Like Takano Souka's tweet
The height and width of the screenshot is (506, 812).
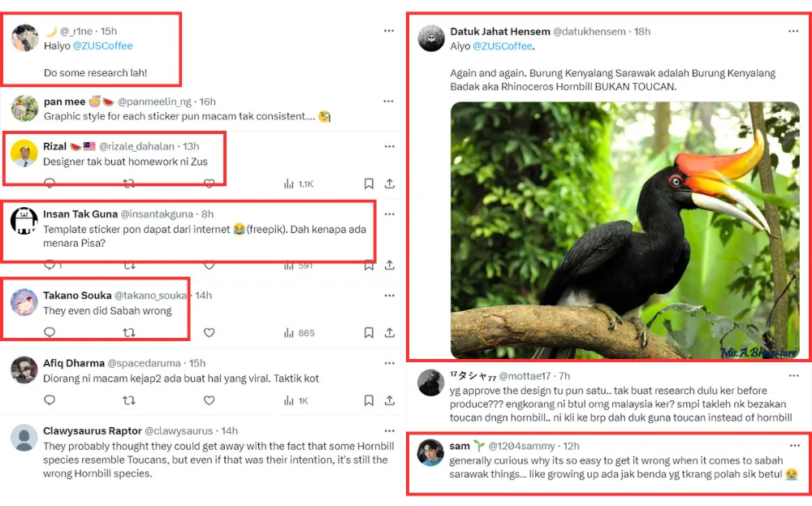209,332
